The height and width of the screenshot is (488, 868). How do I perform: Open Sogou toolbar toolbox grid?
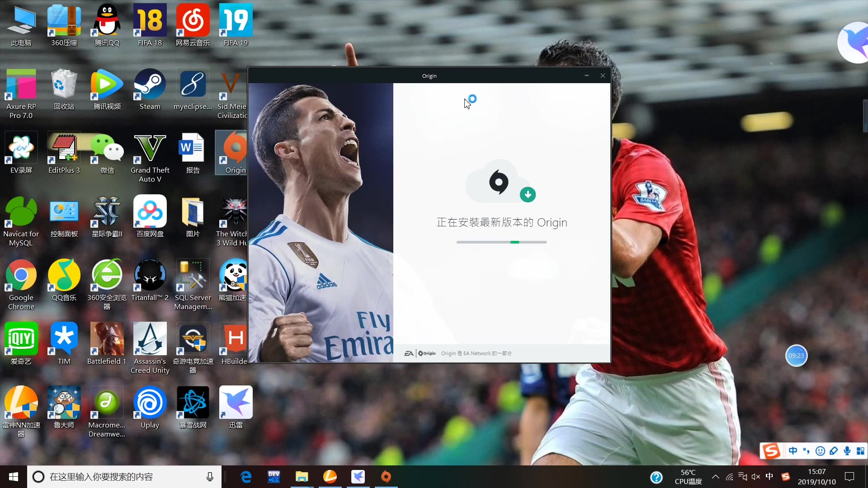pyautogui.click(x=861, y=450)
